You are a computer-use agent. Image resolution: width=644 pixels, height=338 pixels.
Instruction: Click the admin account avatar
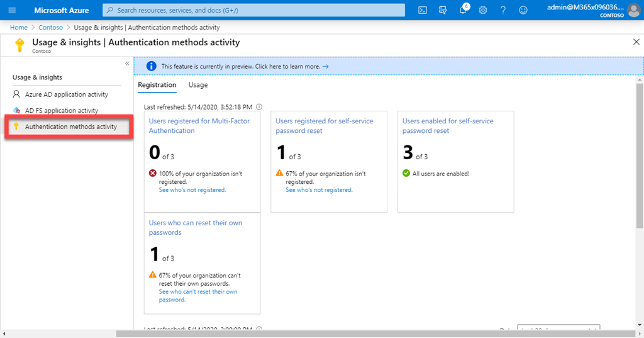[x=633, y=10]
